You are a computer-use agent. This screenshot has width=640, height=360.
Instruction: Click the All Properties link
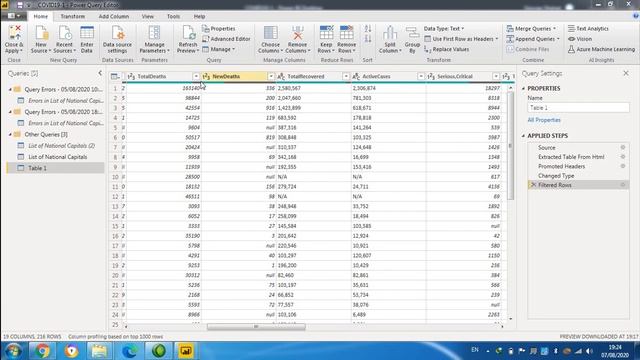pos(544,120)
